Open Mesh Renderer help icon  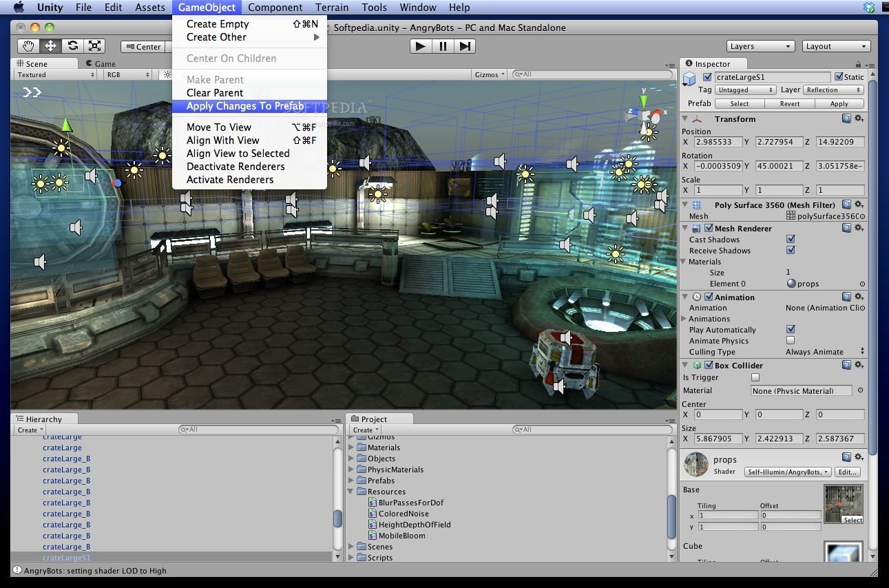(x=846, y=228)
